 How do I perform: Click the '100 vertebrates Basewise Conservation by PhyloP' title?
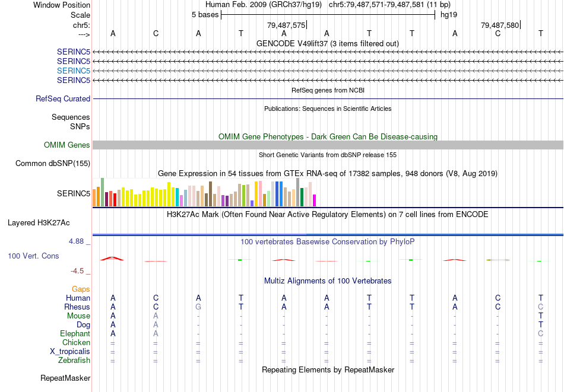[x=328, y=242]
